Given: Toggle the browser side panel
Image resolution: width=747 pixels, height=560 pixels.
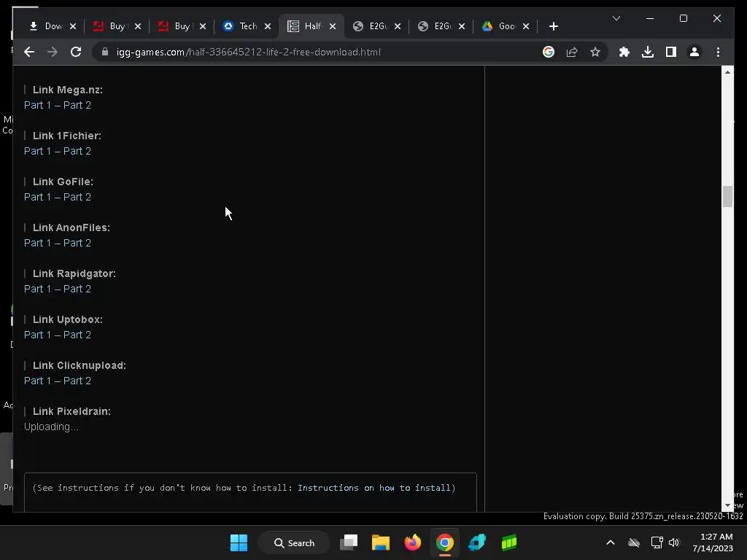Looking at the screenshot, I should pos(671,52).
